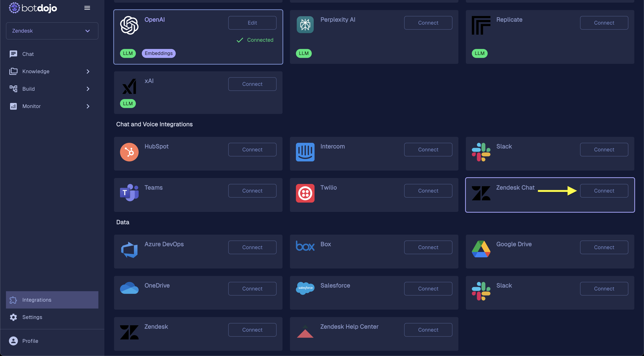
Task: Connect Intercom
Action: 428,150
